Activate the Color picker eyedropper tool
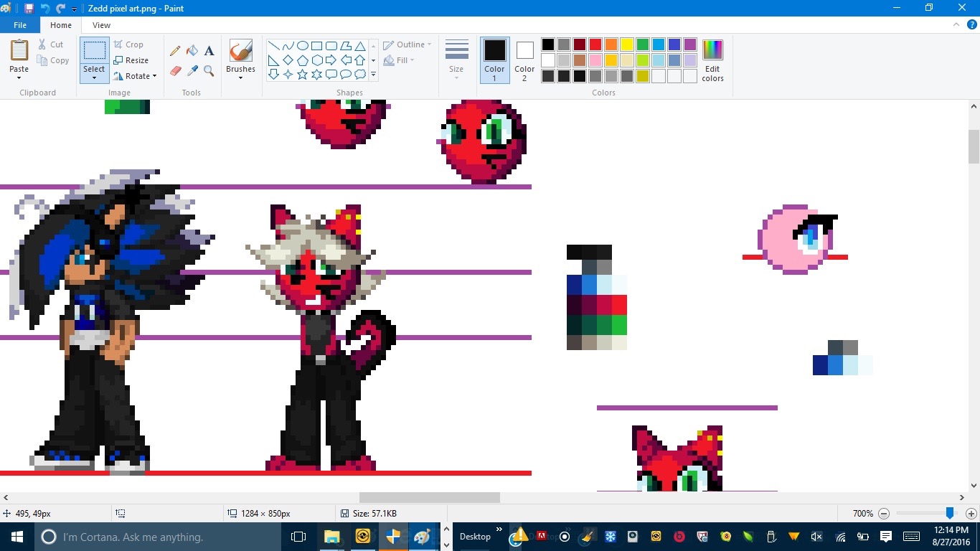Screen dimensions: 980x551 (192, 70)
